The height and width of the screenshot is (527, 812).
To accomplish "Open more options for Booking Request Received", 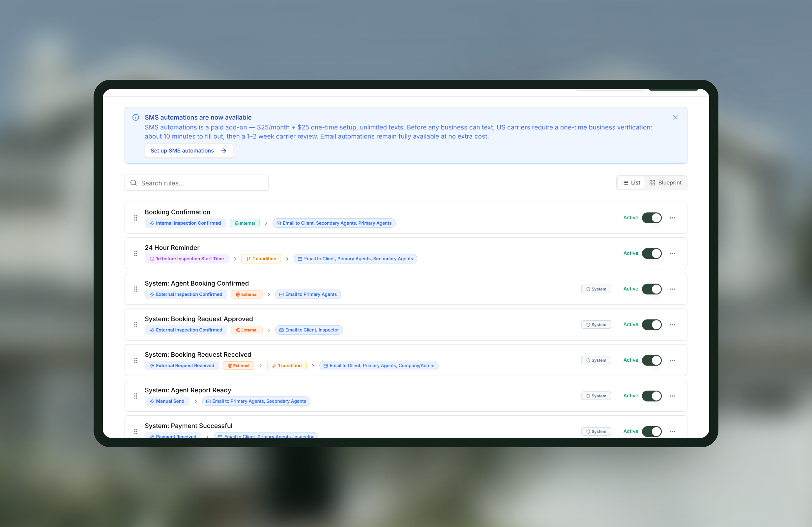I will (x=672, y=360).
